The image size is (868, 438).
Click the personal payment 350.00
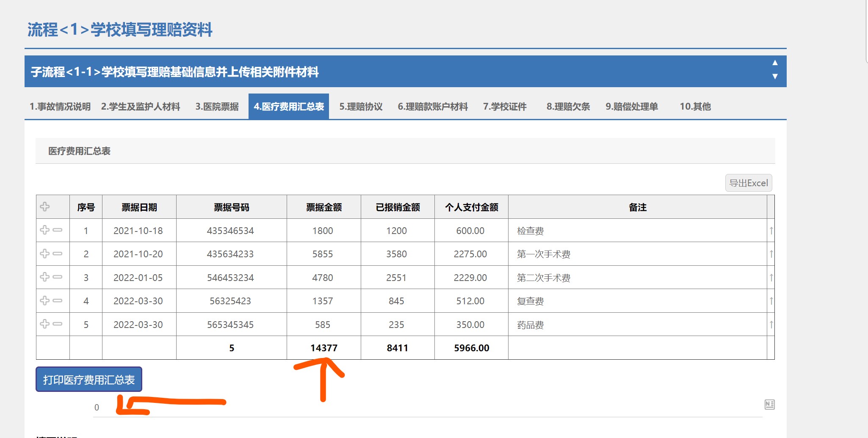point(470,325)
